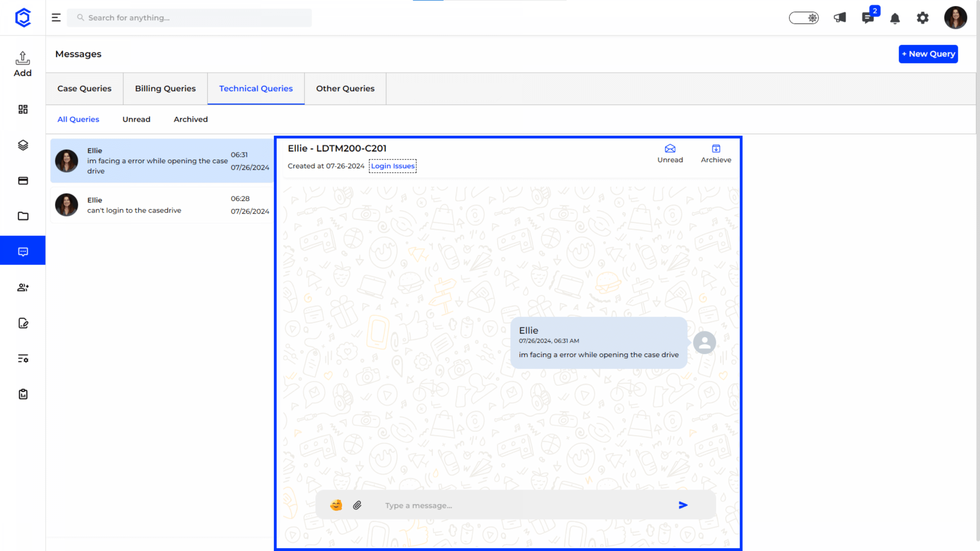Screen dimensions: 980x551
Task: Open the notifications bell
Action: (x=895, y=18)
